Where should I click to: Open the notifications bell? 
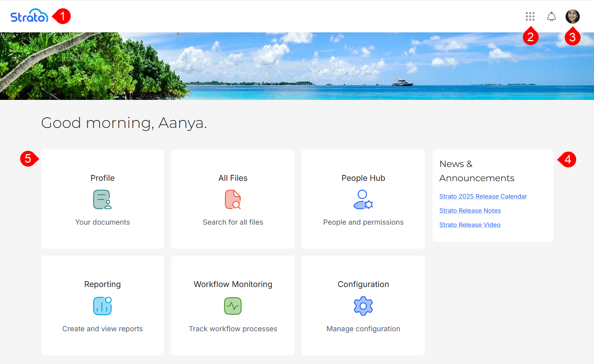(x=551, y=16)
